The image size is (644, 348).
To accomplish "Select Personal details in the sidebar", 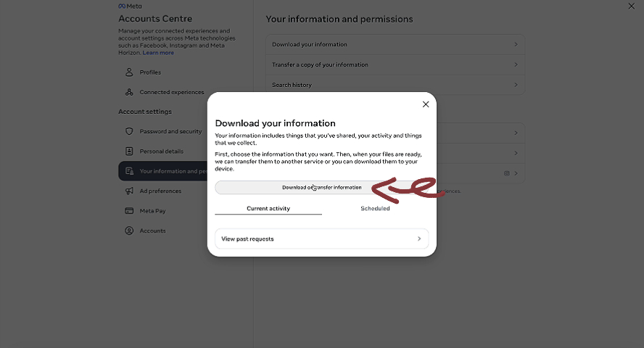I will coord(162,151).
